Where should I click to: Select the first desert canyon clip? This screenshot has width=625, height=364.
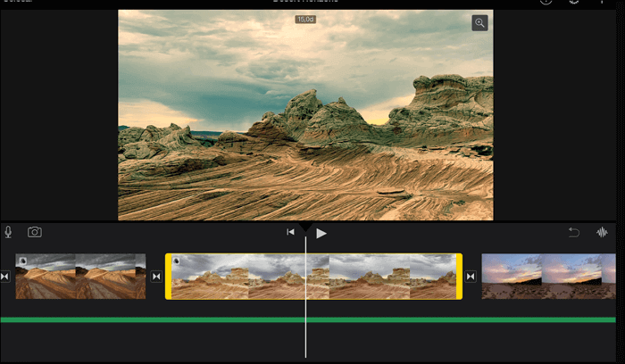pyautogui.click(x=80, y=278)
